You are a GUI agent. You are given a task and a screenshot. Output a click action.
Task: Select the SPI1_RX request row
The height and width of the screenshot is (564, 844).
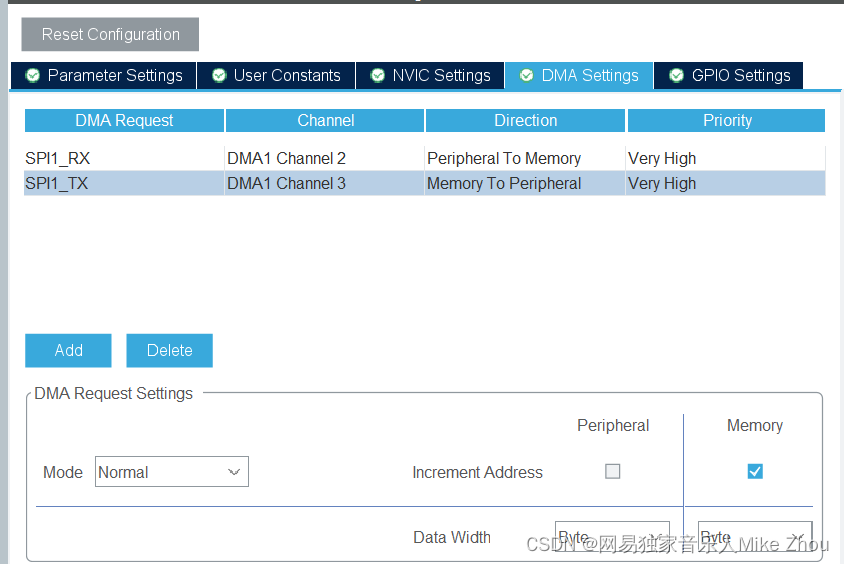coord(425,158)
